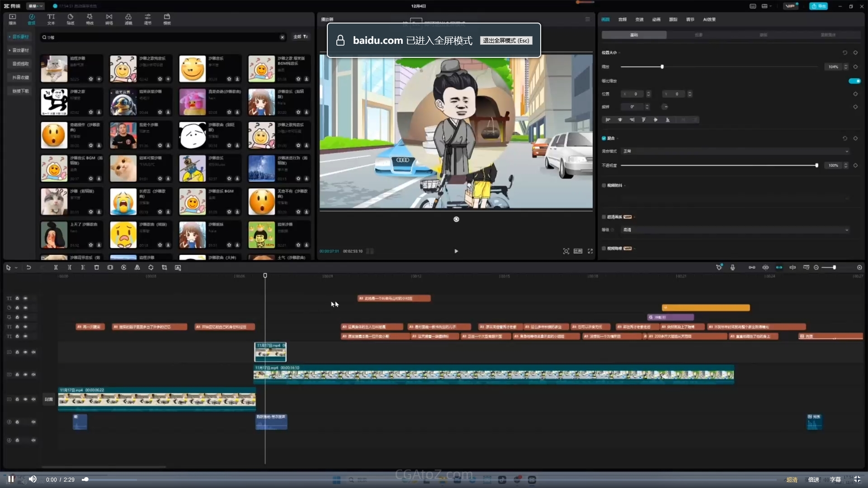This screenshot has height=488, width=868.
Task: Toggle eye visibility on top text track
Action: tap(25, 298)
